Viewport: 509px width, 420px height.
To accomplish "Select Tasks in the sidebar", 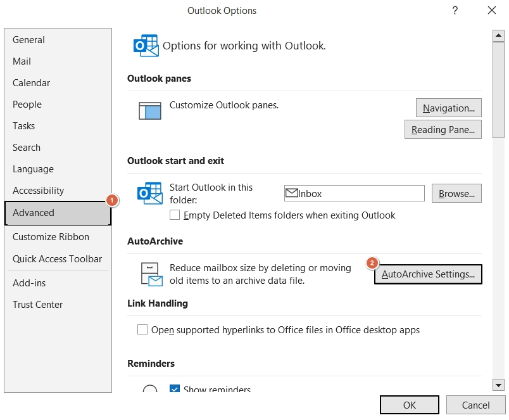I will click(x=58, y=125).
